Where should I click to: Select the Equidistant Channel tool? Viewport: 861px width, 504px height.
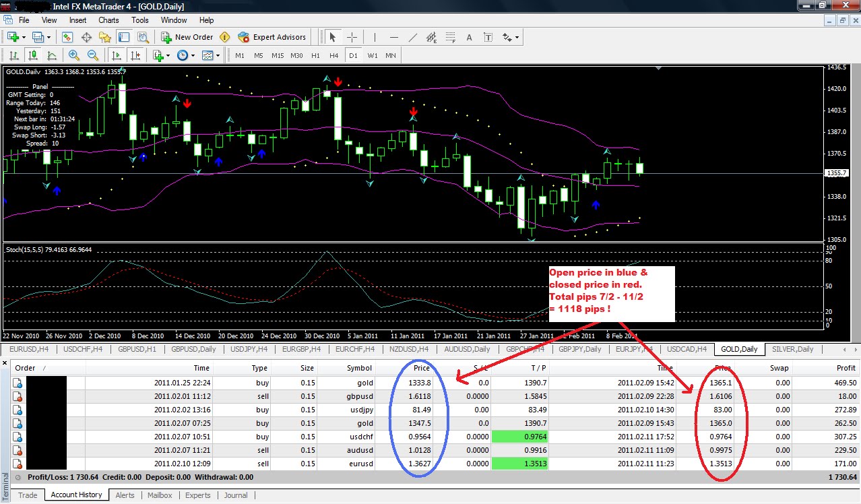(x=432, y=37)
